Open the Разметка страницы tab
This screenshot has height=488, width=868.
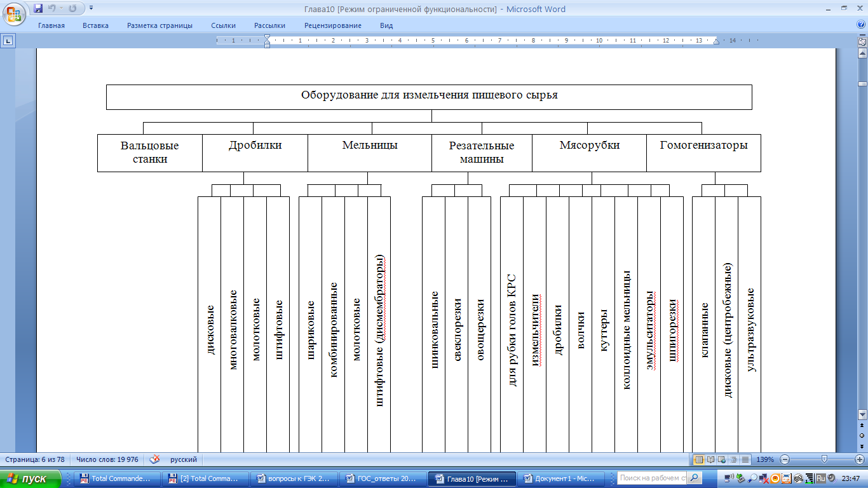click(x=159, y=25)
